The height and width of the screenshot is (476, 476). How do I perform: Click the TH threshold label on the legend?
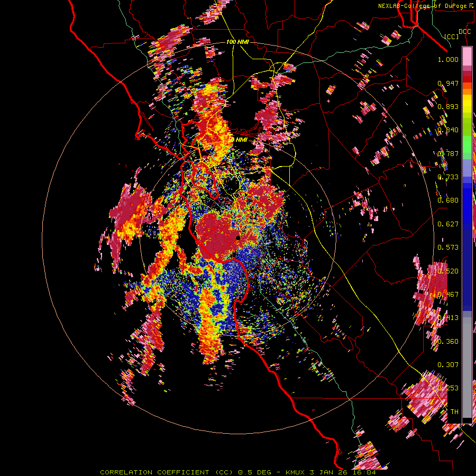point(454,412)
